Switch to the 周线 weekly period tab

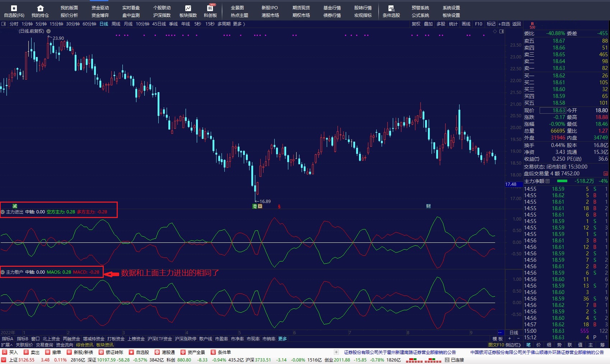point(116,24)
